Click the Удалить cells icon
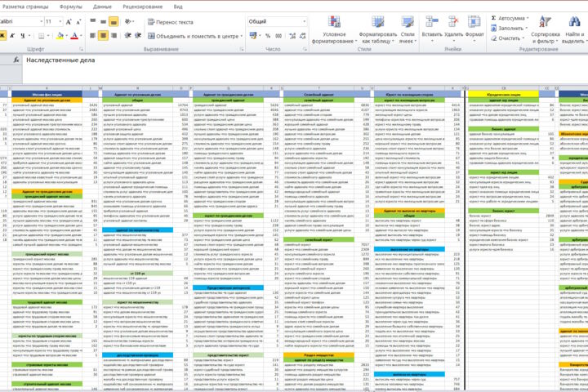Screen dimensions: 588x392 click(x=453, y=21)
